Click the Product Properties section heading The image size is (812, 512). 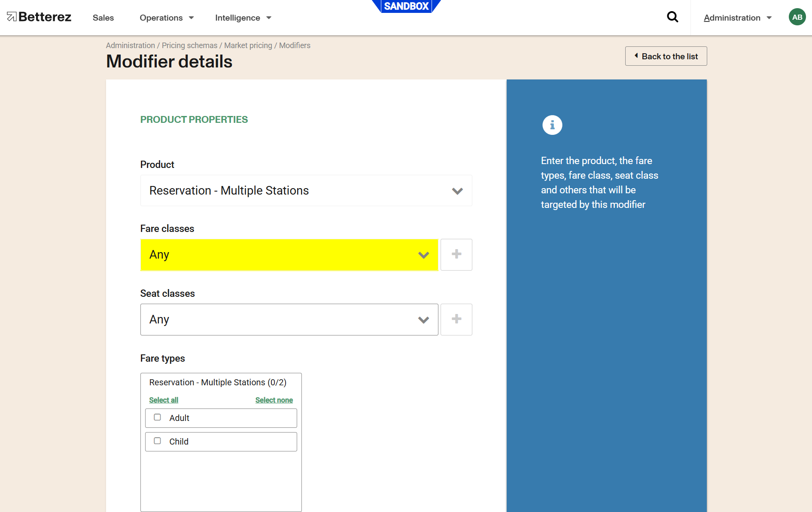pyautogui.click(x=194, y=119)
